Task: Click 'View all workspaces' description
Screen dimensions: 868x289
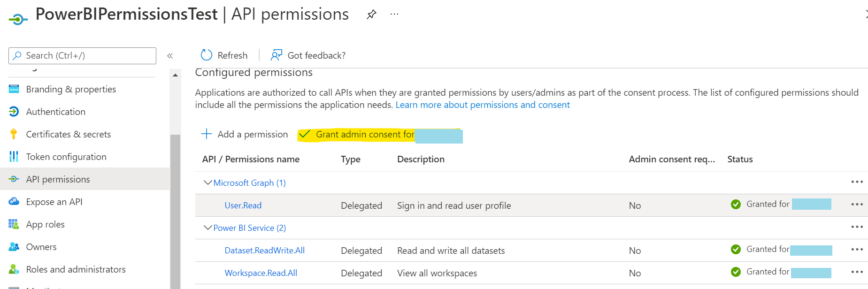Action: point(437,273)
